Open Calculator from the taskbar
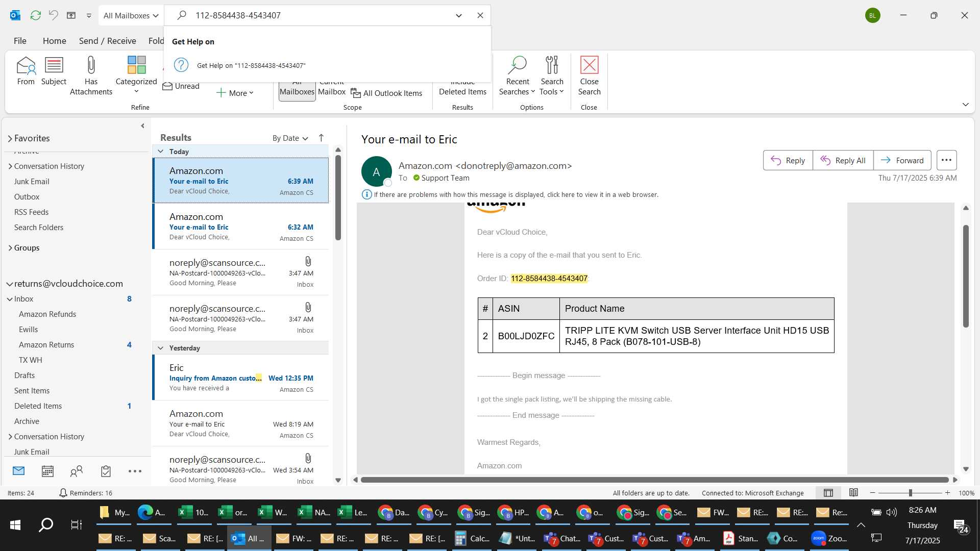This screenshot has height=551, width=980. [x=472, y=538]
